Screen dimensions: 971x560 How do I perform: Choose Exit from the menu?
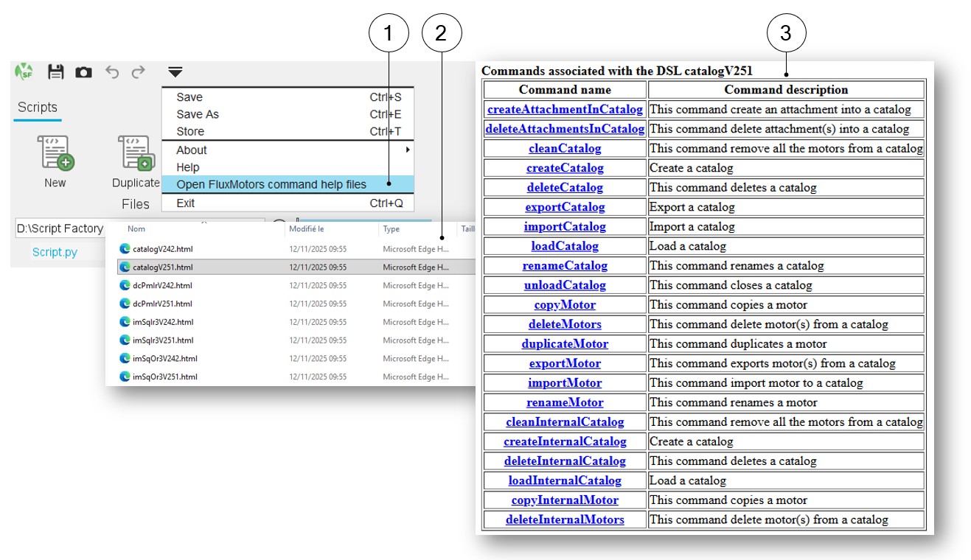tap(288, 203)
